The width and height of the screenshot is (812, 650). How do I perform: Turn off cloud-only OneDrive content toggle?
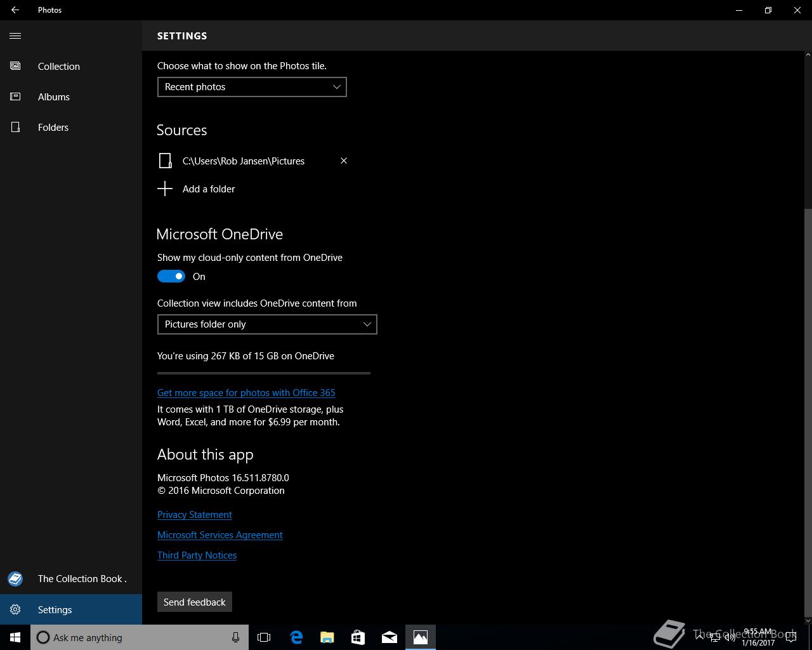[171, 276]
